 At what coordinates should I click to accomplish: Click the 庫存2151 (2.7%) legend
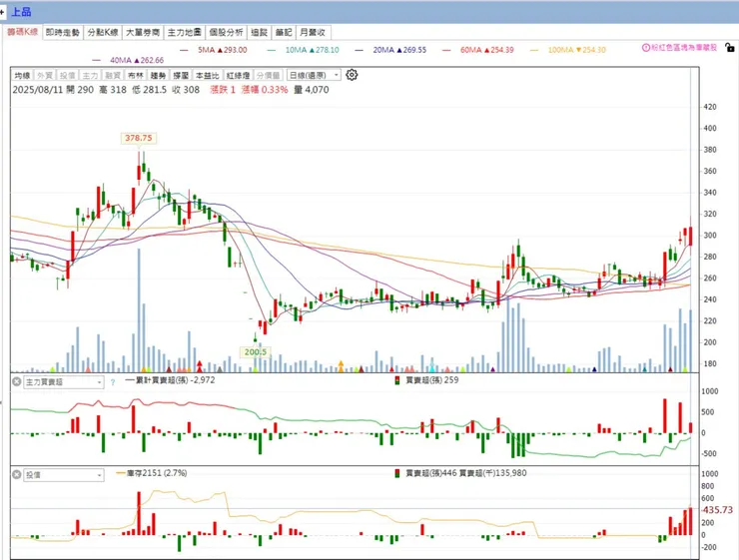click(x=151, y=473)
